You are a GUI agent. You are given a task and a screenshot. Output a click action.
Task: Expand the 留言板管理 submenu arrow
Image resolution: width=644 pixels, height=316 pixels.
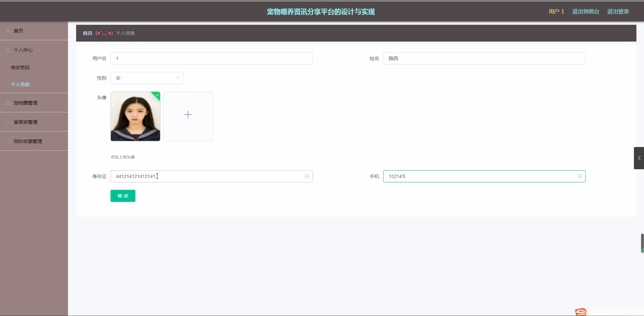pyautogui.click(x=59, y=121)
